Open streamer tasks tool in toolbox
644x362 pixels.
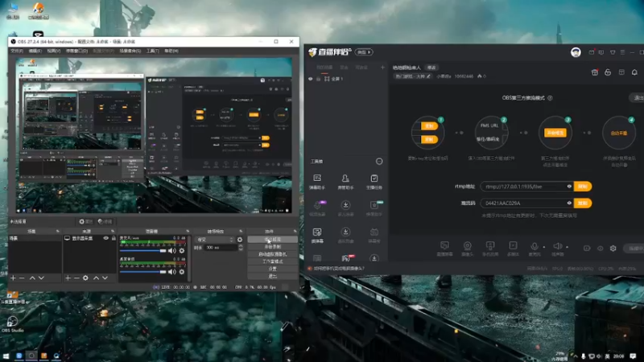click(374, 182)
